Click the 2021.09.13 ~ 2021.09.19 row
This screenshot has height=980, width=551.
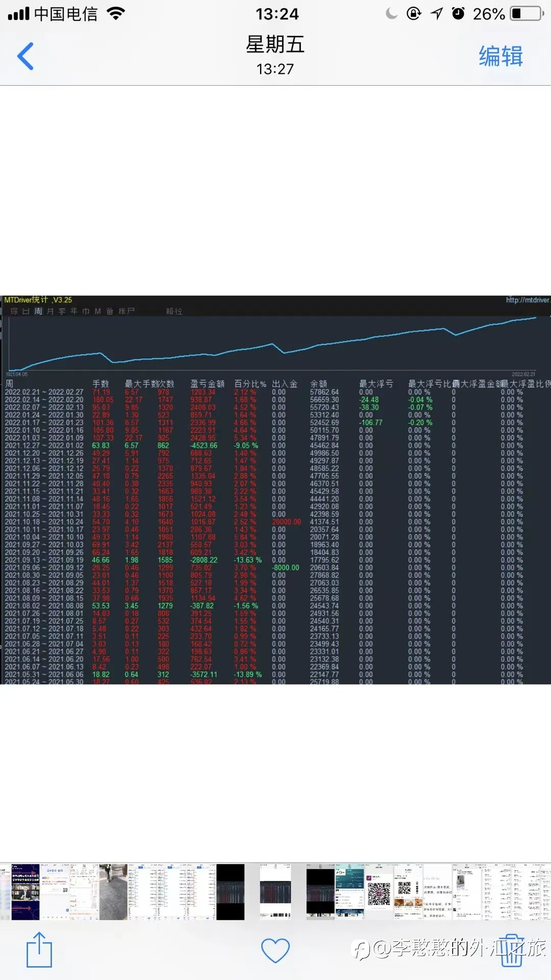pos(275,560)
